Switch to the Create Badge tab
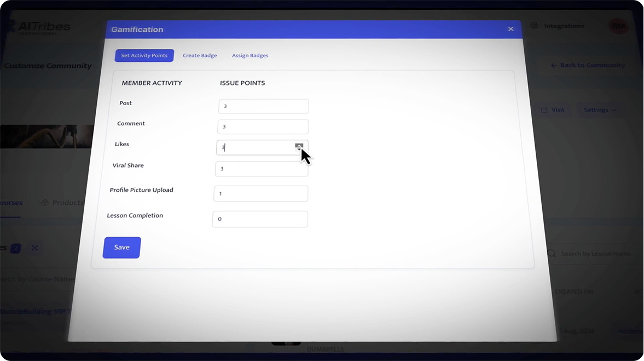Viewport: 644px width, 361px height. [x=200, y=55]
